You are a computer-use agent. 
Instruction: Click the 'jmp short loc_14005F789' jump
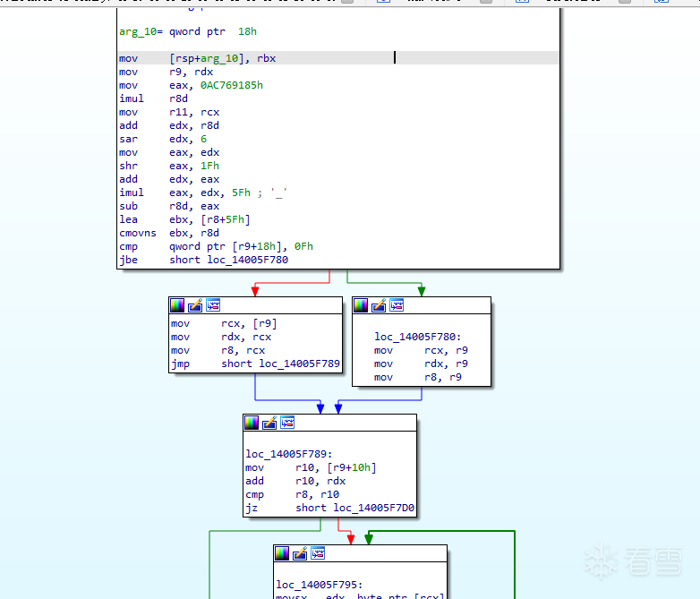click(x=255, y=364)
